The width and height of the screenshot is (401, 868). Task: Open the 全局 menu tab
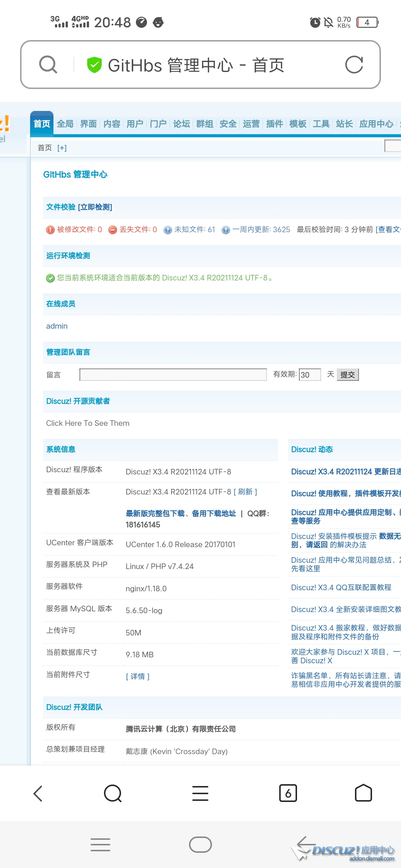click(x=65, y=124)
